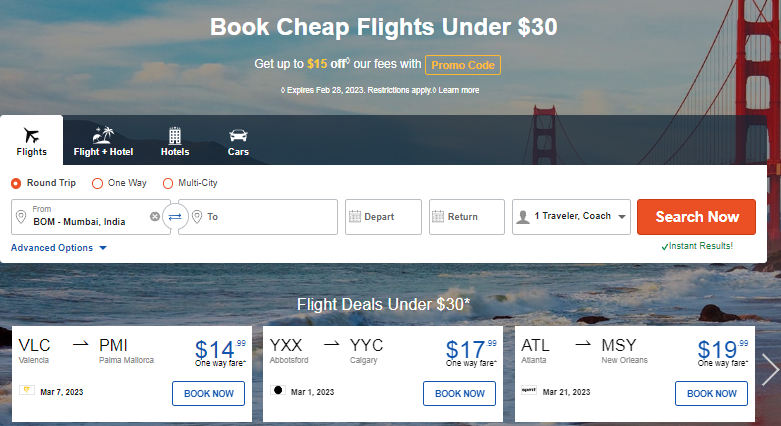Click the calendar icon in Return field
Screen dimensions: 781x426
[x=438, y=216]
